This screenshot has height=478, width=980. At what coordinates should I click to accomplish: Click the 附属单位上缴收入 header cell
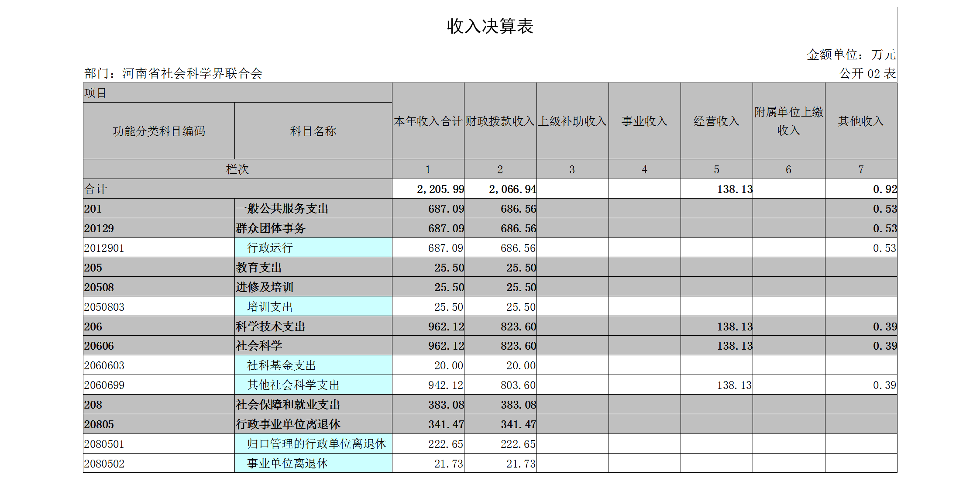point(788,121)
